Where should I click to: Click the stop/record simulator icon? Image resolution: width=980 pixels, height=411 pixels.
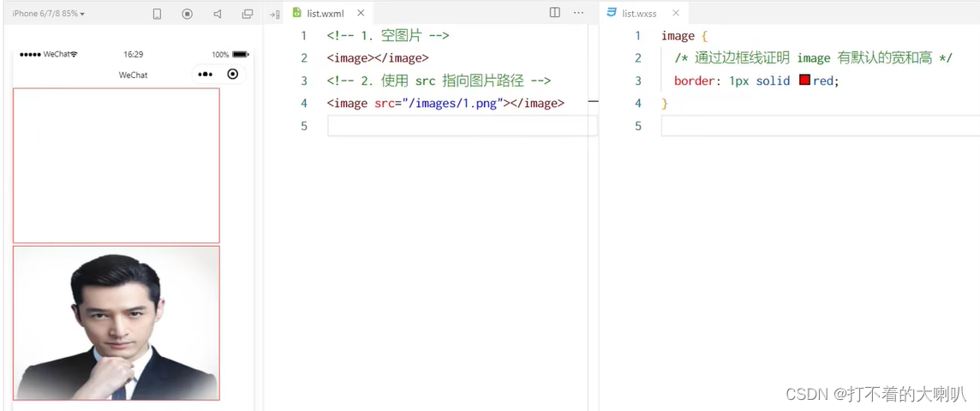point(188,14)
